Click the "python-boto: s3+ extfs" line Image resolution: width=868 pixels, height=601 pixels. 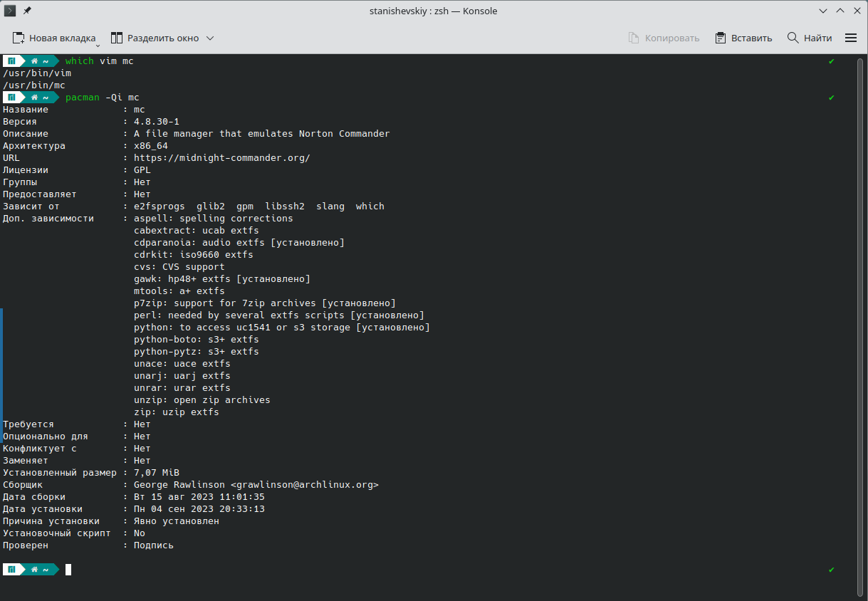[197, 340]
